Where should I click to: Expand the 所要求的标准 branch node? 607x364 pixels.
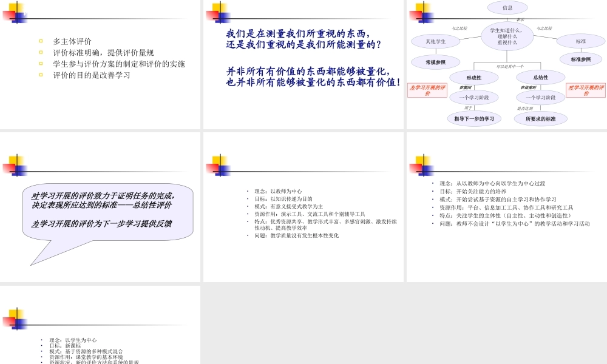pos(543,119)
